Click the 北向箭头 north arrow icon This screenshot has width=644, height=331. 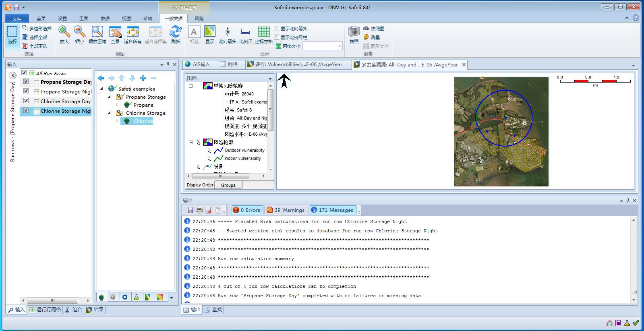tap(228, 32)
